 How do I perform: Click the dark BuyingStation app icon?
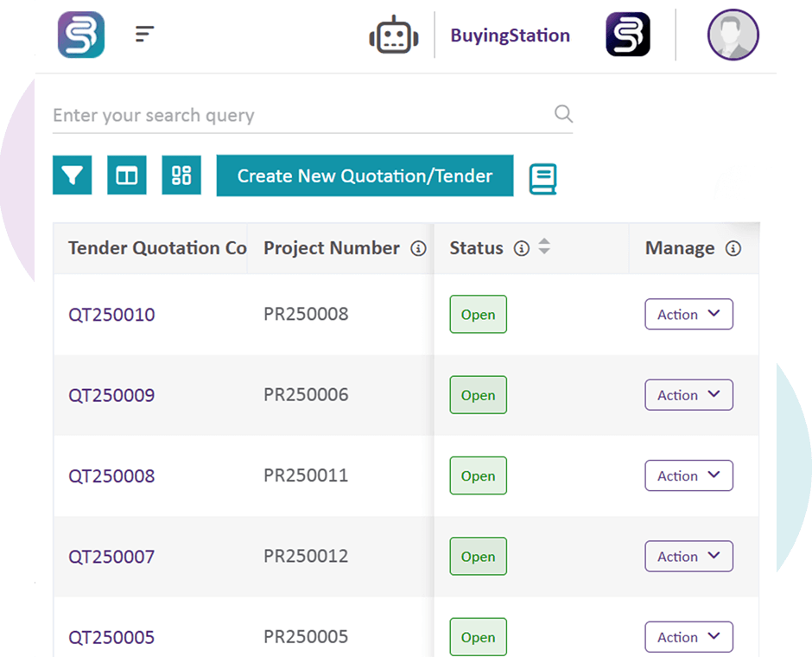click(628, 35)
